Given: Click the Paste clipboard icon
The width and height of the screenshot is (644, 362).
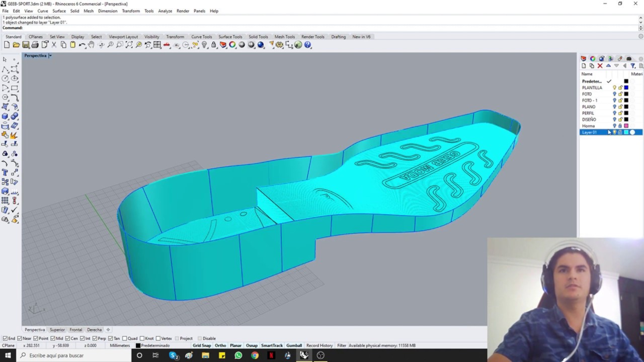Looking at the screenshot, I should 72,45.
